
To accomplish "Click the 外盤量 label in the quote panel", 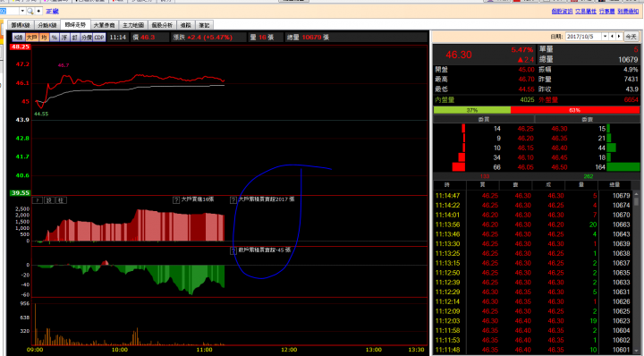I will (x=548, y=100).
